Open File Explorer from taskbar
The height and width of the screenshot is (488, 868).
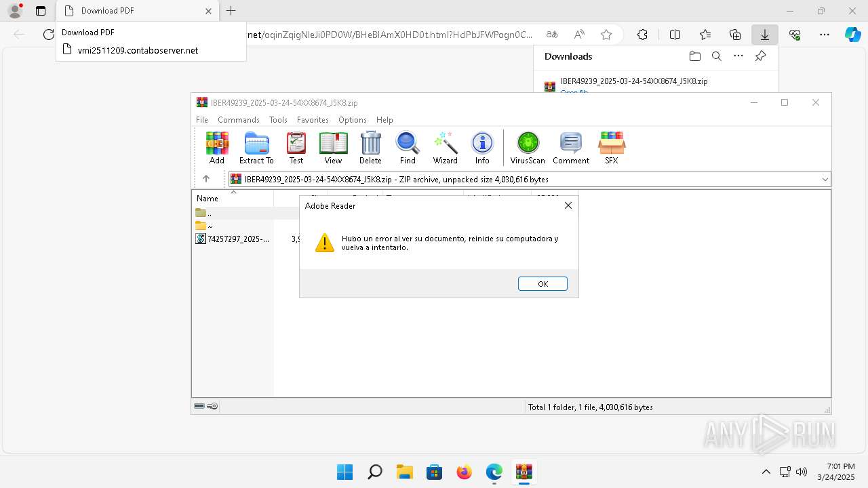click(x=404, y=472)
